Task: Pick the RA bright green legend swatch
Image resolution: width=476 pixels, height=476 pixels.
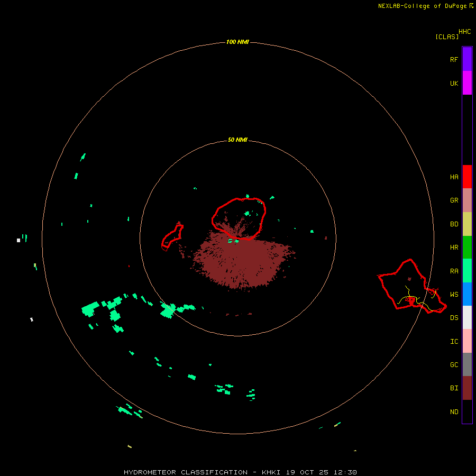Action: (x=467, y=271)
